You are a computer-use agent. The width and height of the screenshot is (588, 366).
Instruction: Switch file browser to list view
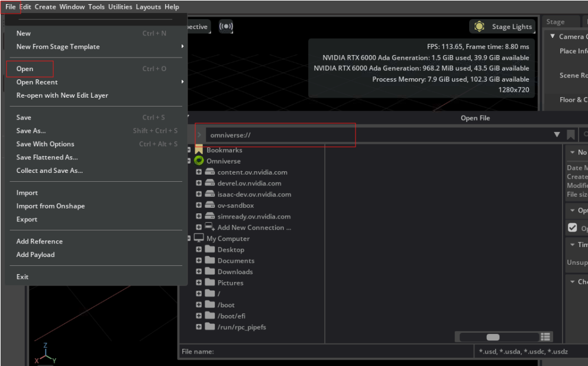pos(545,336)
